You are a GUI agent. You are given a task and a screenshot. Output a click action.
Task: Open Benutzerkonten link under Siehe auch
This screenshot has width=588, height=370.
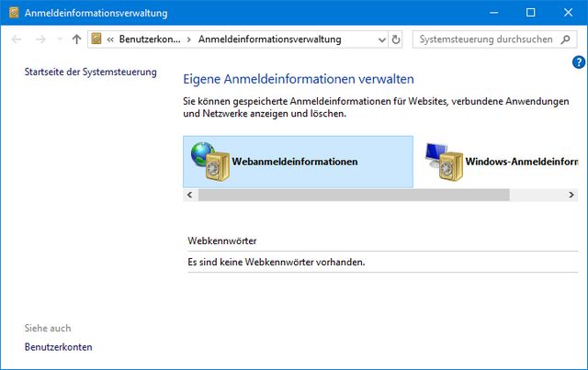point(58,347)
